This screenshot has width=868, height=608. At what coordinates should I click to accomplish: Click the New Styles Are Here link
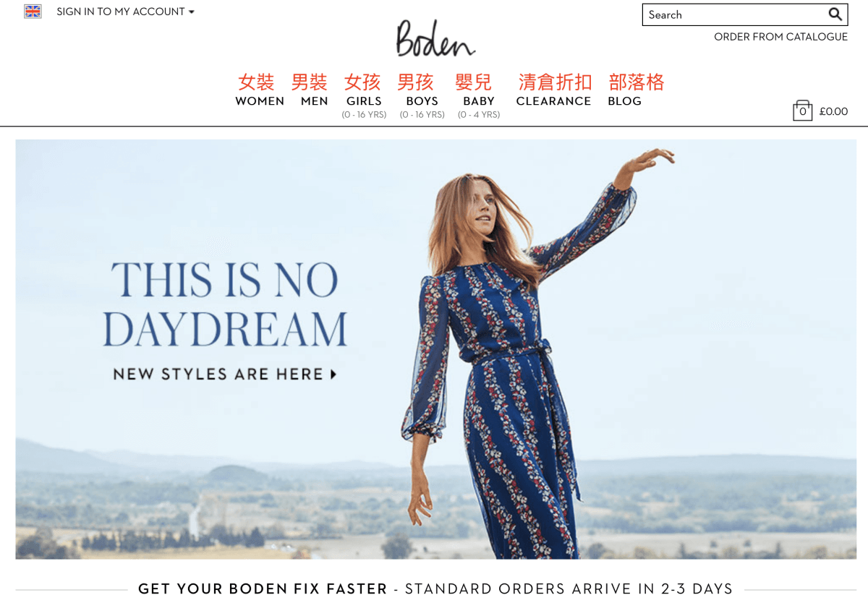click(218, 374)
